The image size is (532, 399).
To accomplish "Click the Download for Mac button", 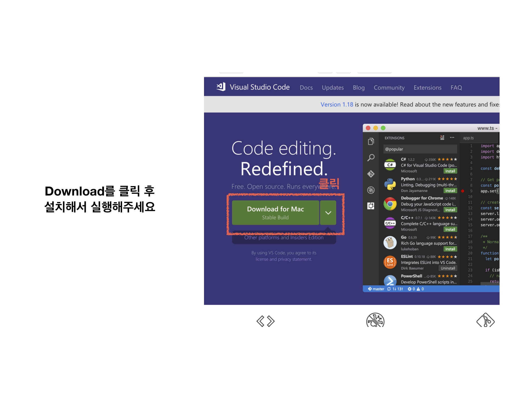I will (x=275, y=213).
